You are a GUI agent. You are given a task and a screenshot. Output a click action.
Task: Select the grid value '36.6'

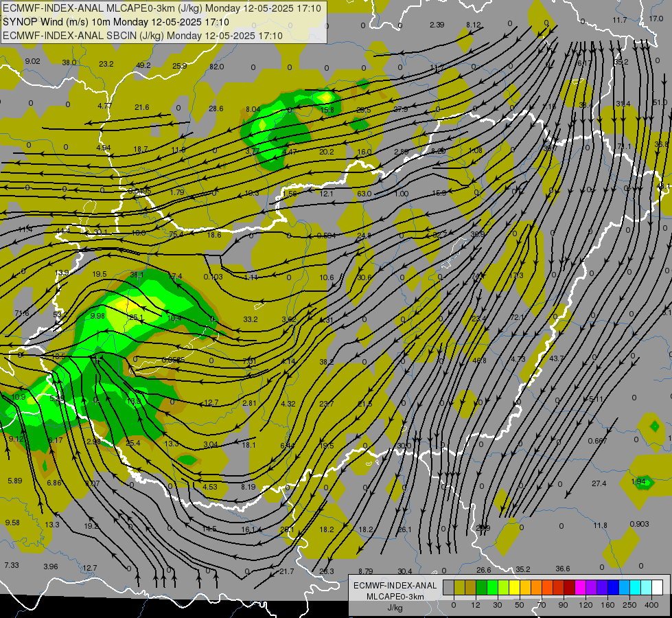[x=563, y=569]
